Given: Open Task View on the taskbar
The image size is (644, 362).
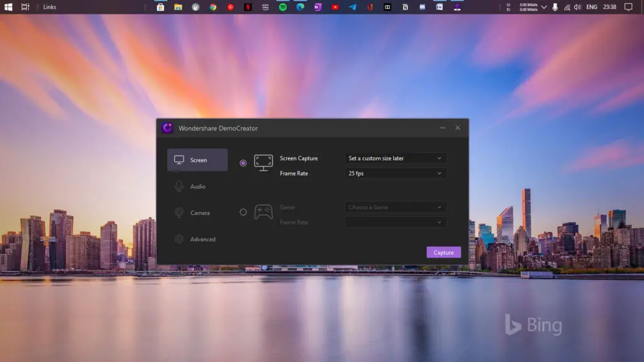Looking at the screenshot, I should coord(25,7).
